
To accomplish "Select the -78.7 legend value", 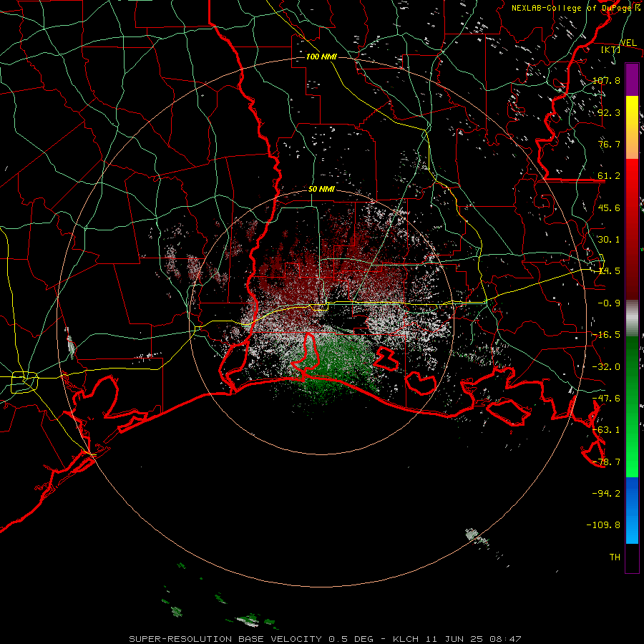I will (606, 462).
